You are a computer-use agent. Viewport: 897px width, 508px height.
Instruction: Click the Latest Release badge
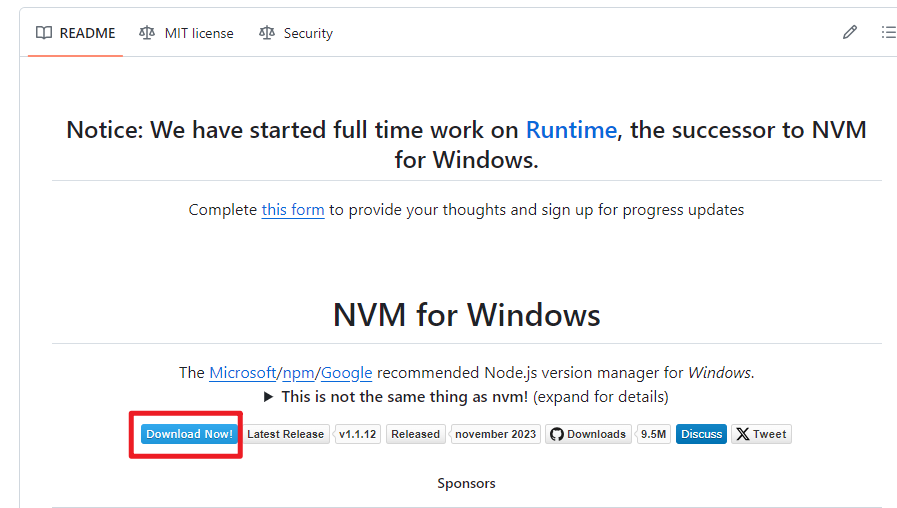[285, 434]
